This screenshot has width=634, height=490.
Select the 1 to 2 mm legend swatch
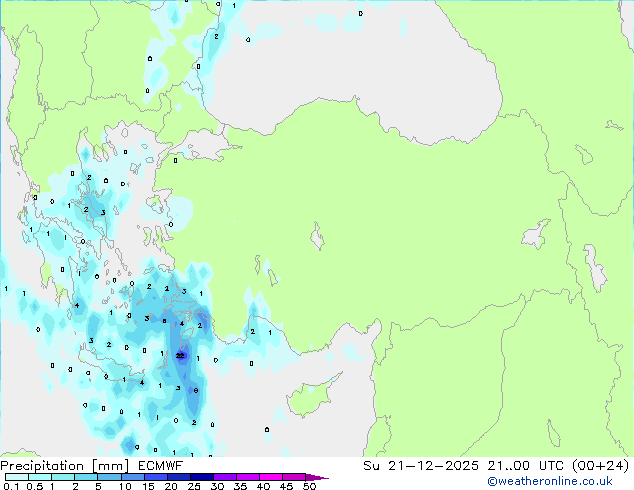point(63,477)
